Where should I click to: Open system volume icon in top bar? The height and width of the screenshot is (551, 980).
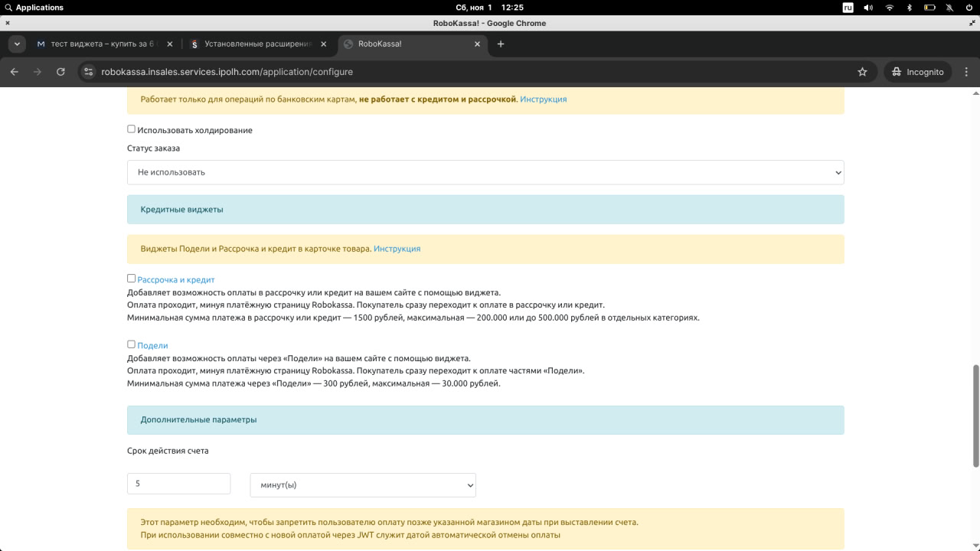pyautogui.click(x=868, y=8)
